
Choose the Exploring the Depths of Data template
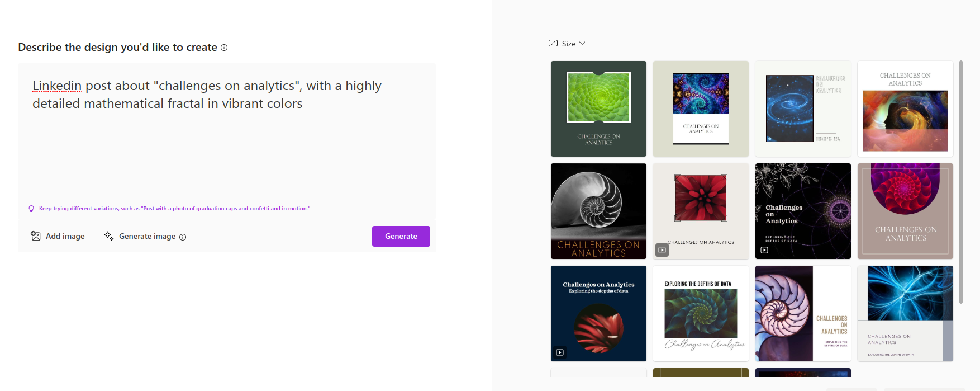click(701, 313)
